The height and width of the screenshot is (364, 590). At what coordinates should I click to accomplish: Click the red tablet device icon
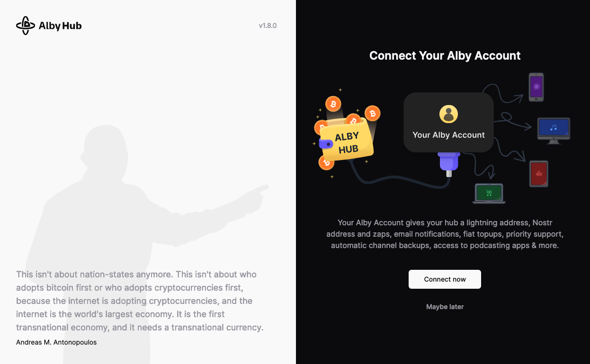[x=539, y=174]
